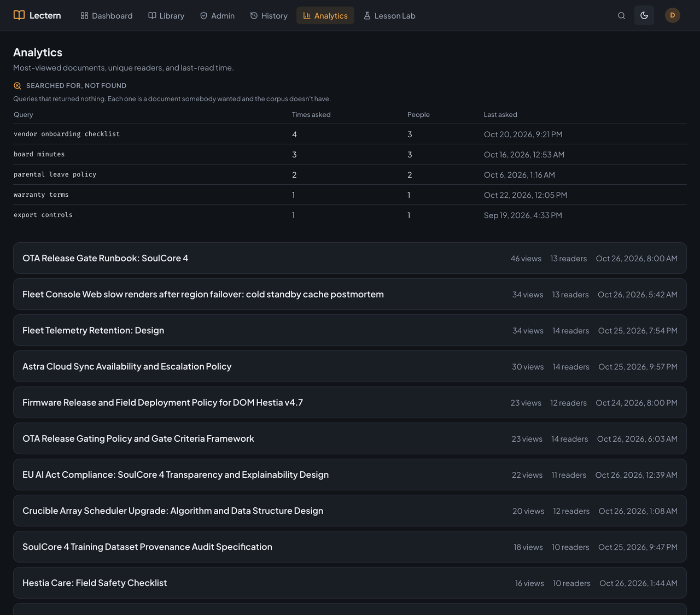This screenshot has height=615, width=700.
Task: Click the 'board minutes' query
Action: (39, 154)
